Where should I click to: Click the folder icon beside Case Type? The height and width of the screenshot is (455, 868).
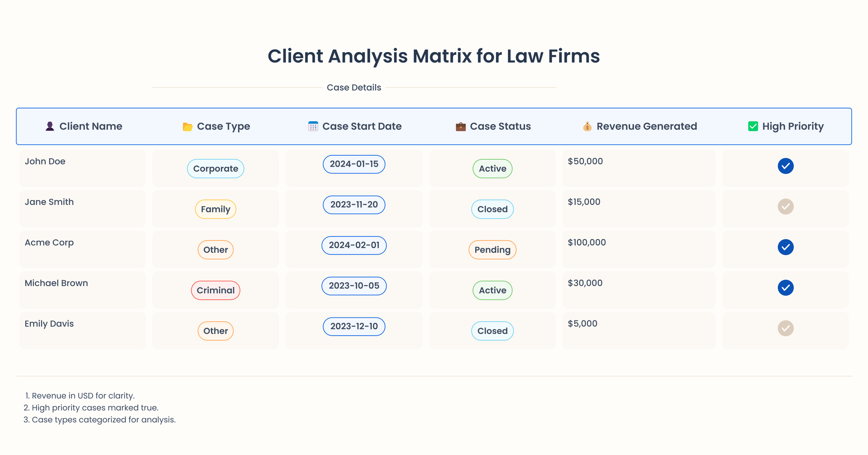tap(187, 127)
